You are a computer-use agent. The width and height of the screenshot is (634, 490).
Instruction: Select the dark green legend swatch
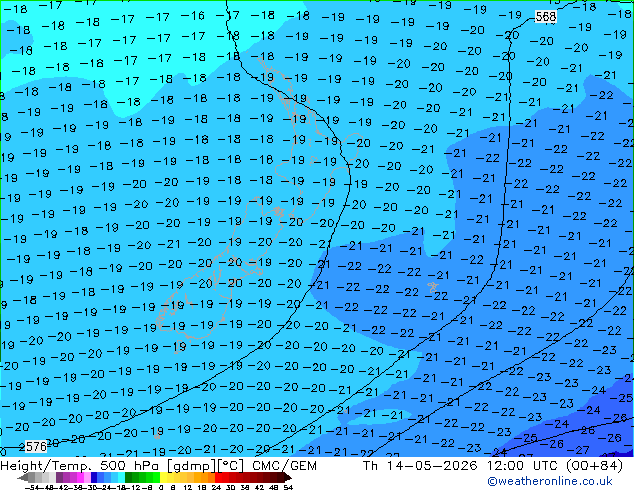coord(128,477)
